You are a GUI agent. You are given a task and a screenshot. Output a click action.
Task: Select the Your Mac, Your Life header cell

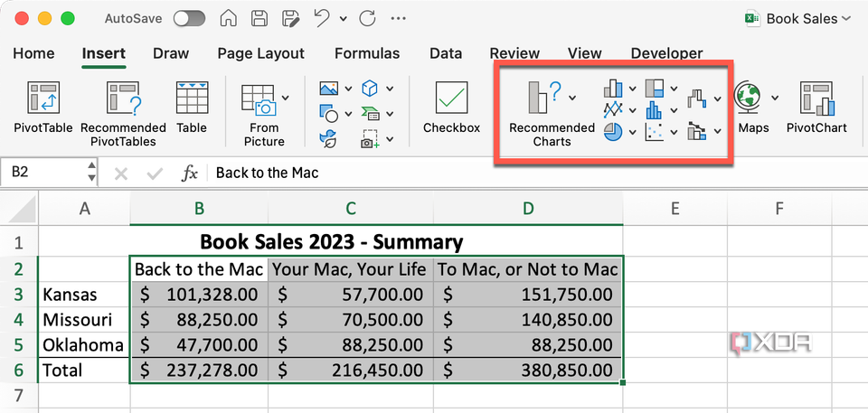(x=351, y=269)
